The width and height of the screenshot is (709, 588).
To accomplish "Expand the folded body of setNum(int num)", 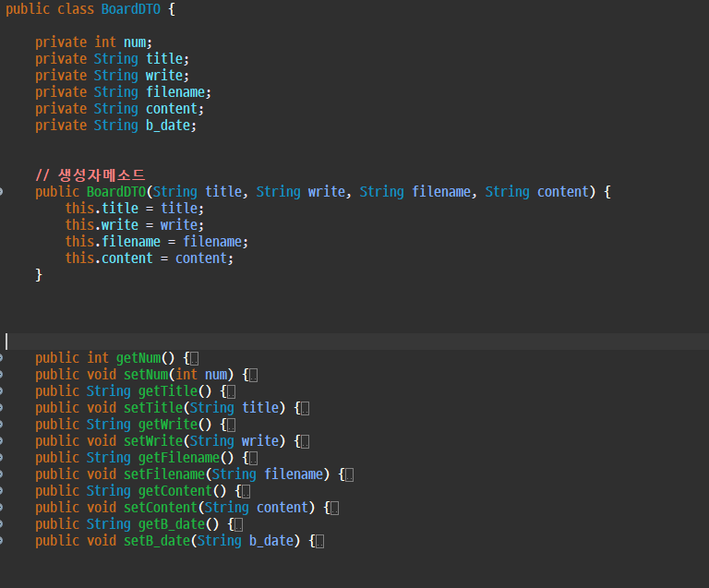I will [x=254, y=376].
